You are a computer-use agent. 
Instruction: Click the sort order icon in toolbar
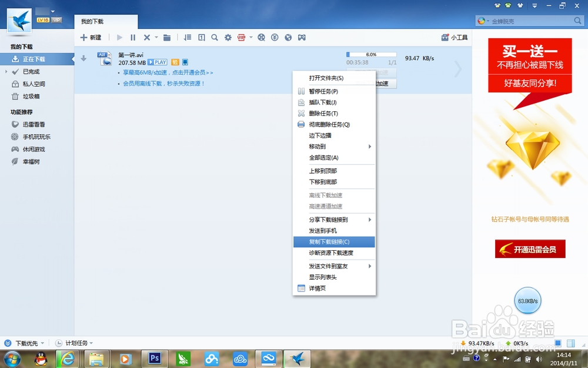pyautogui.click(x=188, y=38)
